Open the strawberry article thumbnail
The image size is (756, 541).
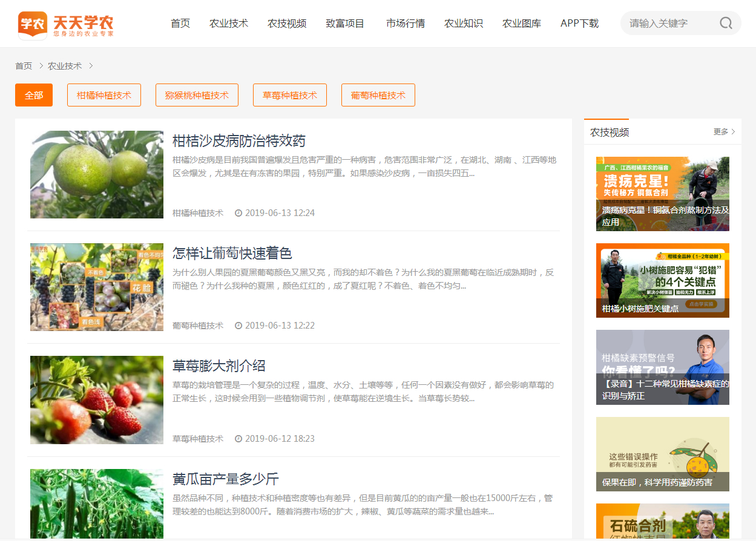[97, 400]
